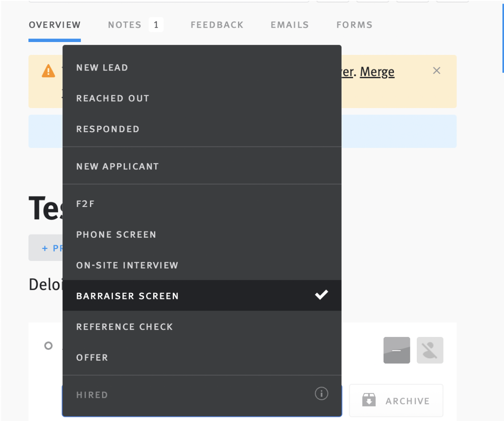Viewport: 504px width, 421px height.
Task: Click the orange warning triangle icon
Action: pos(48,71)
